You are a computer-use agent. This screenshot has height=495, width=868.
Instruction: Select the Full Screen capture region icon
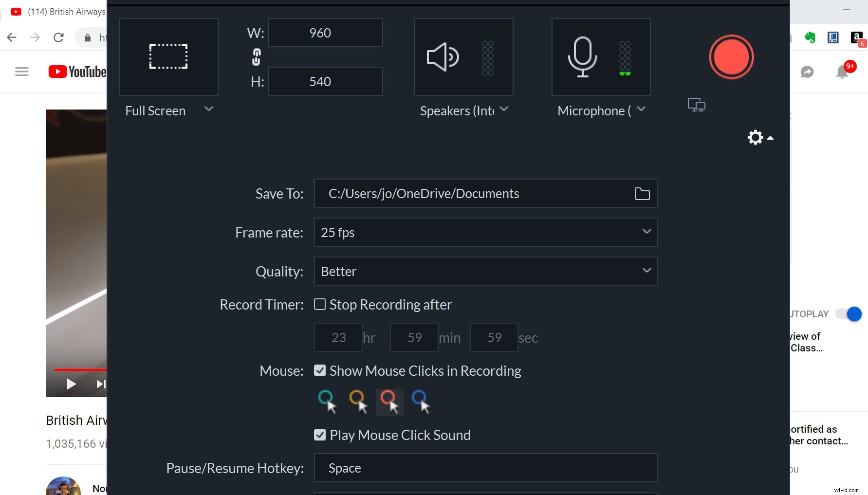pyautogui.click(x=168, y=56)
